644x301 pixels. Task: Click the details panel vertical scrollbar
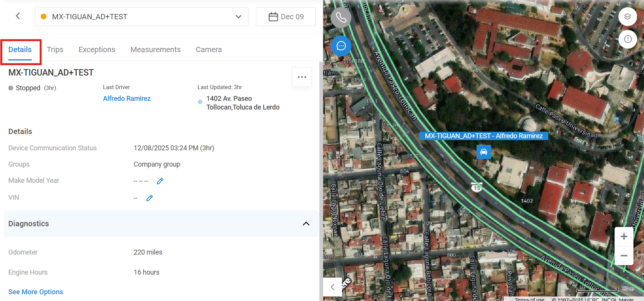coord(321,181)
